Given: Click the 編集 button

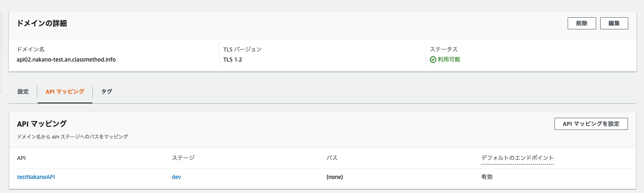Looking at the screenshot, I should [614, 23].
